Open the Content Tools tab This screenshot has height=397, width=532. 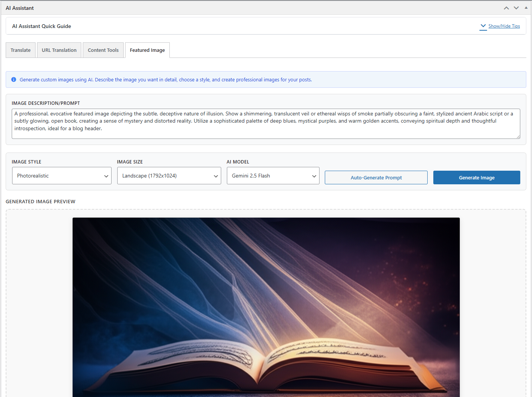103,50
